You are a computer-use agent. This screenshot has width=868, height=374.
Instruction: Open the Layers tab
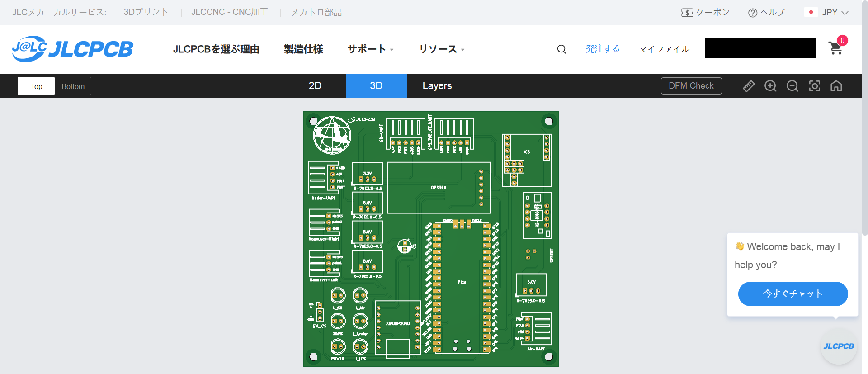(x=437, y=86)
